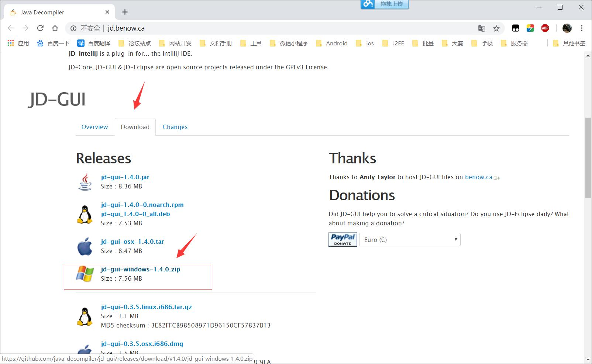Open the 学校 bookmark folder
The height and width of the screenshot is (364, 592).
pyautogui.click(x=482, y=43)
